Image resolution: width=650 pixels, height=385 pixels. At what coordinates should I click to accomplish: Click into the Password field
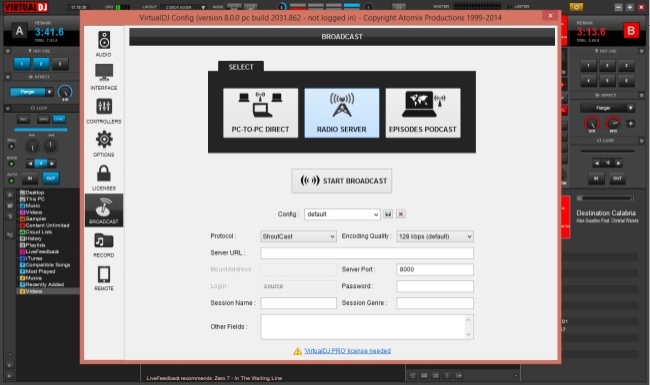435,286
